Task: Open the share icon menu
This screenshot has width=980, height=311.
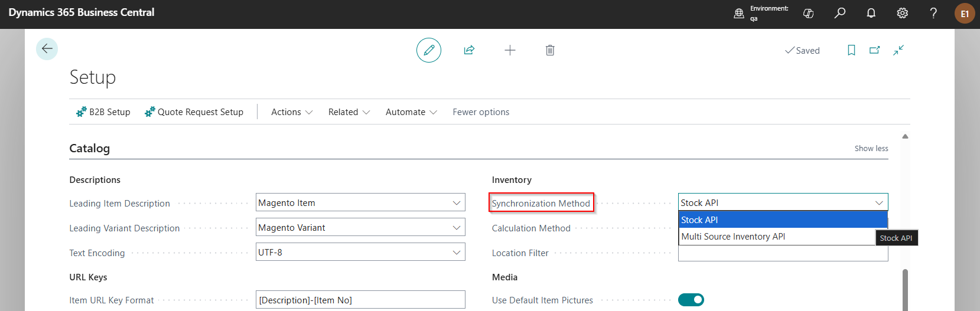Action: (469, 50)
